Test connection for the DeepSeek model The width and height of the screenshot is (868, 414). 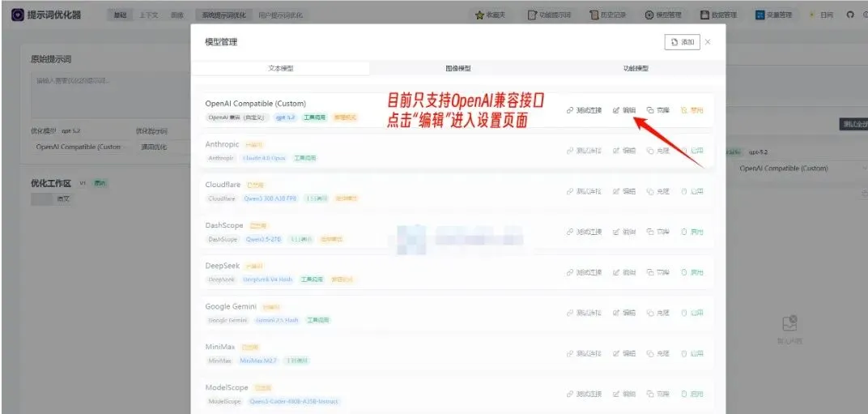coord(584,272)
